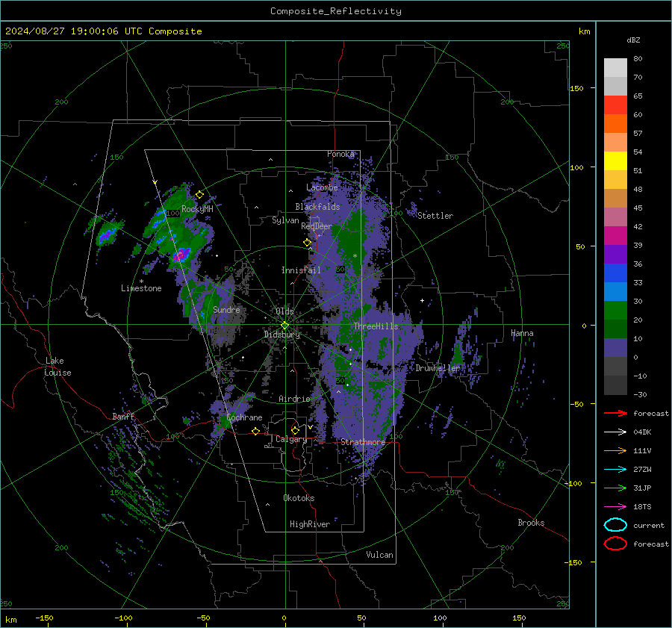
Task: Click the HighRiver label
Action: 310,524
